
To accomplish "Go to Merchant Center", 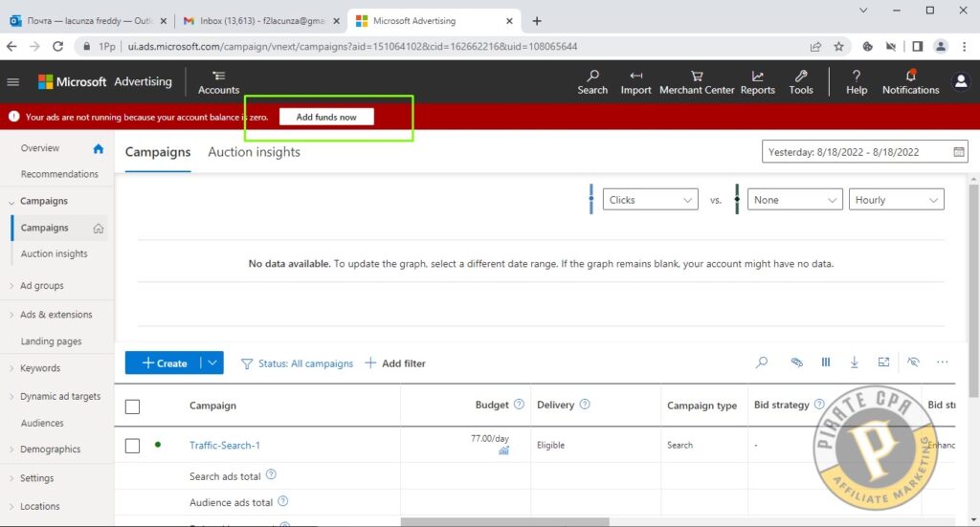I will point(697,82).
